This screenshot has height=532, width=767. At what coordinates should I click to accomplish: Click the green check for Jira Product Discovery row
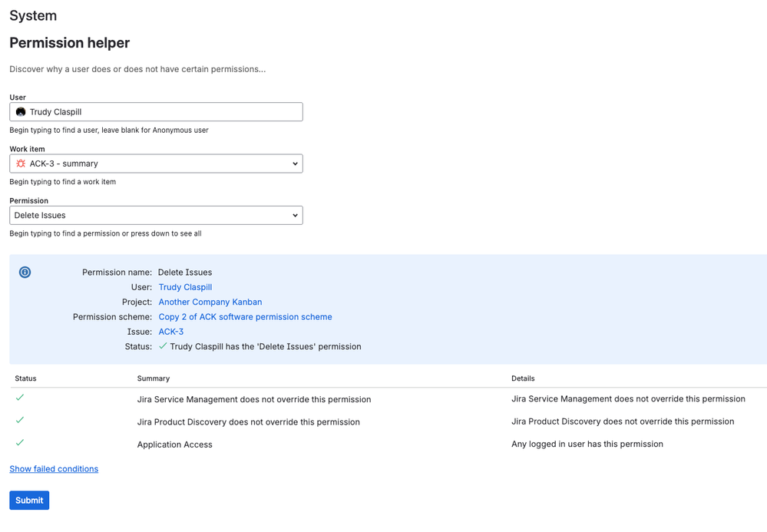[x=20, y=420]
